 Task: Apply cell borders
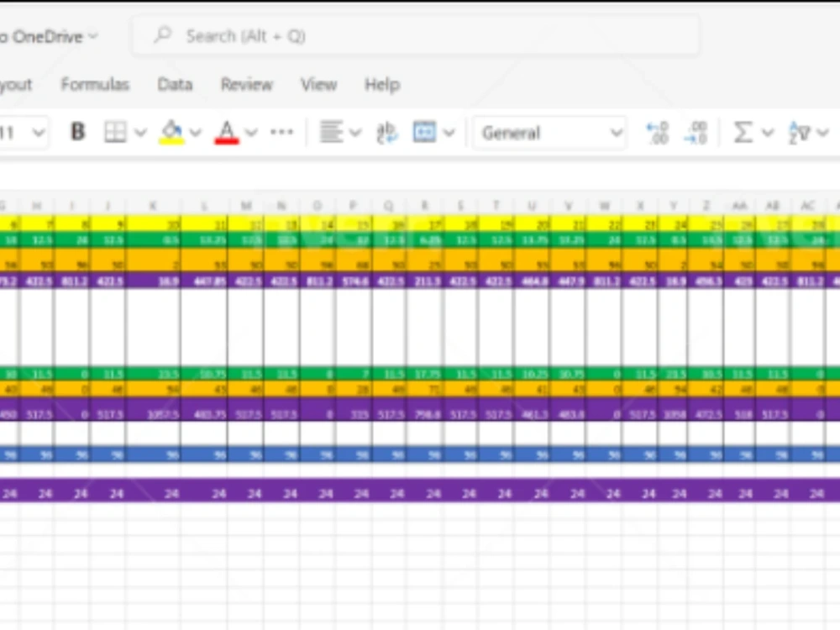click(x=115, y=132)
